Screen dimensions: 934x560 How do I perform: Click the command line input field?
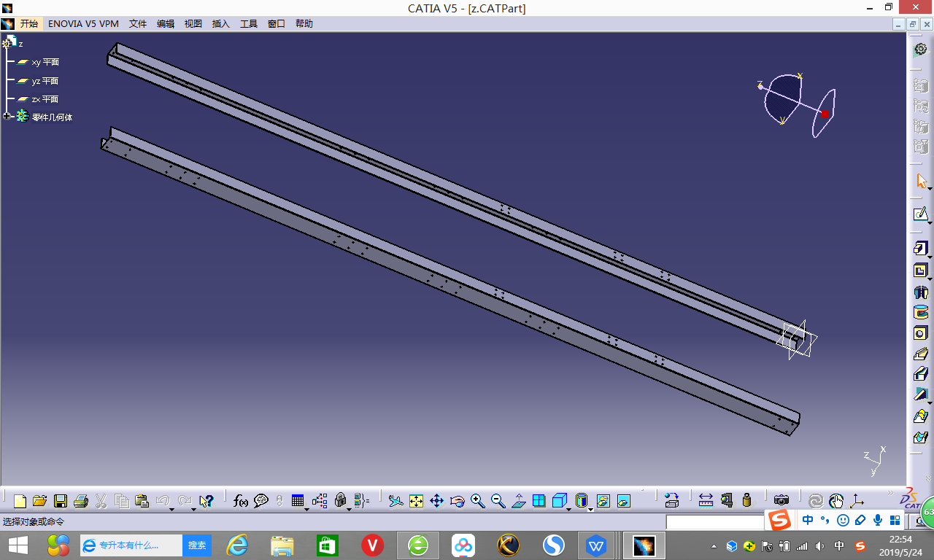click(x=714, y=522)
